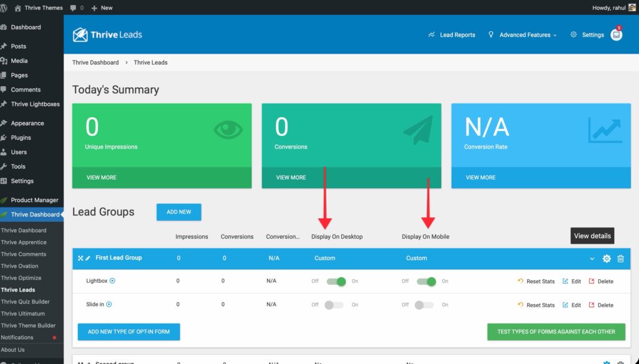Collapse First Lead Group with the chevron

[592, 259]
